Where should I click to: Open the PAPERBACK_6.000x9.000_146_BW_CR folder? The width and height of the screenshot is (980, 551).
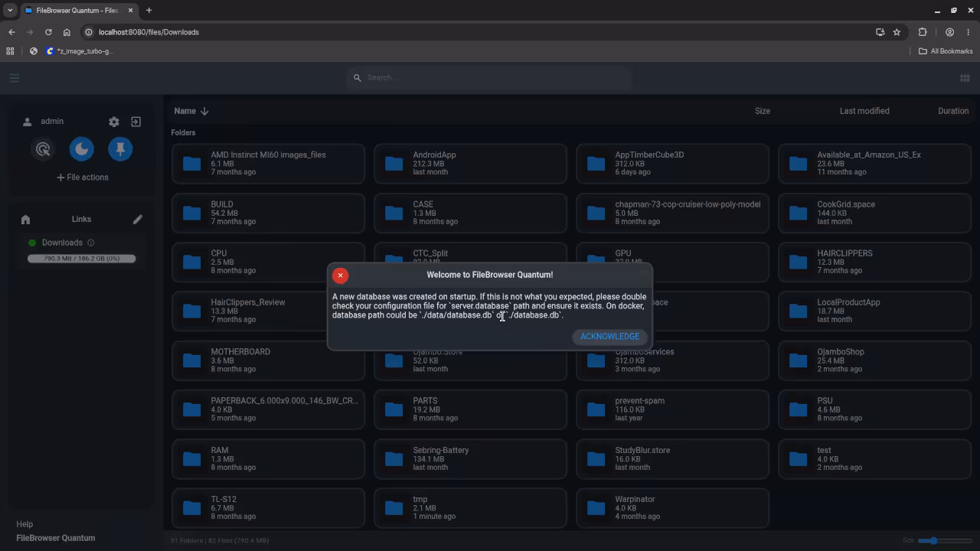tap(269, 409)
